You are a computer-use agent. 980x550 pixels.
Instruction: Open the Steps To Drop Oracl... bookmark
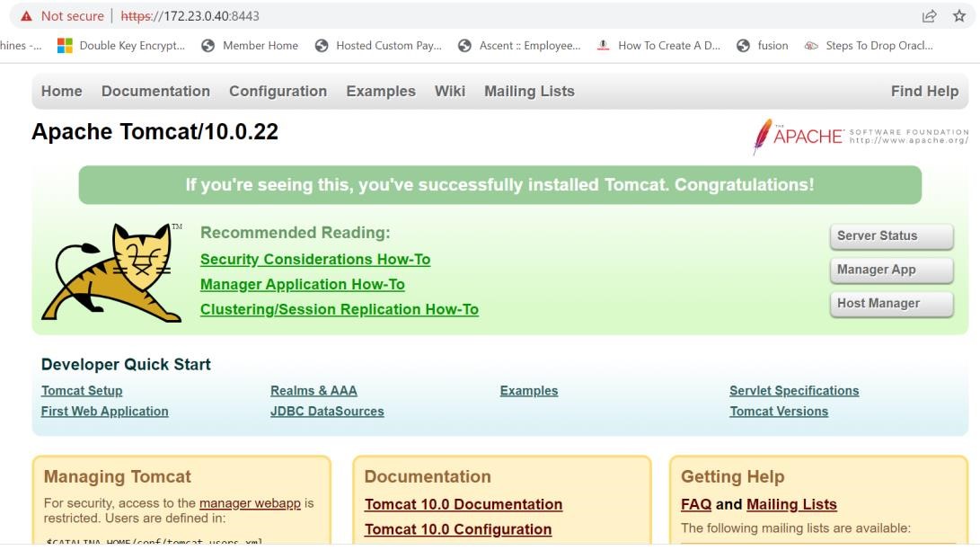point(869,46)
